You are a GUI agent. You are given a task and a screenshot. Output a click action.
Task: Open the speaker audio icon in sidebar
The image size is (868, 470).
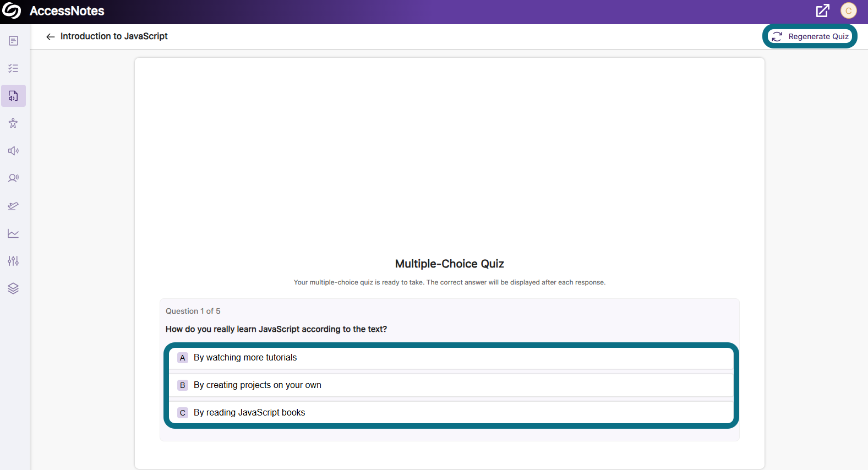click(x=13, y=151)
